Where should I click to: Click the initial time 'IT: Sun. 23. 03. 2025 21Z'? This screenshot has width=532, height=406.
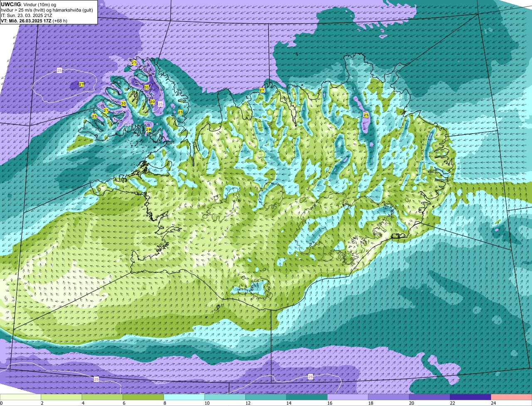(x=27, y=15)
